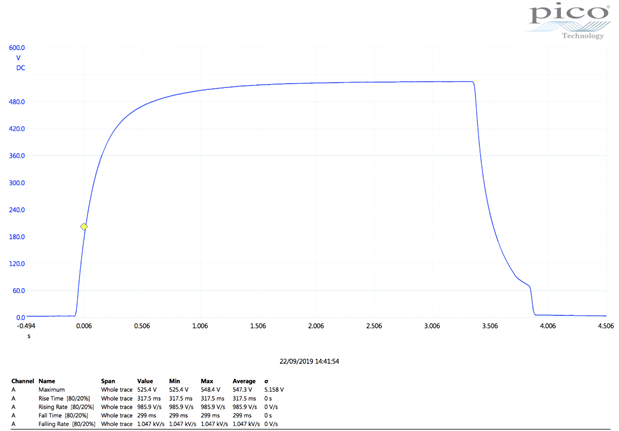Viewport: 619px width, 431px height.
Task: Select the 120.0 voltage axis label
Action: click(17, 264)
